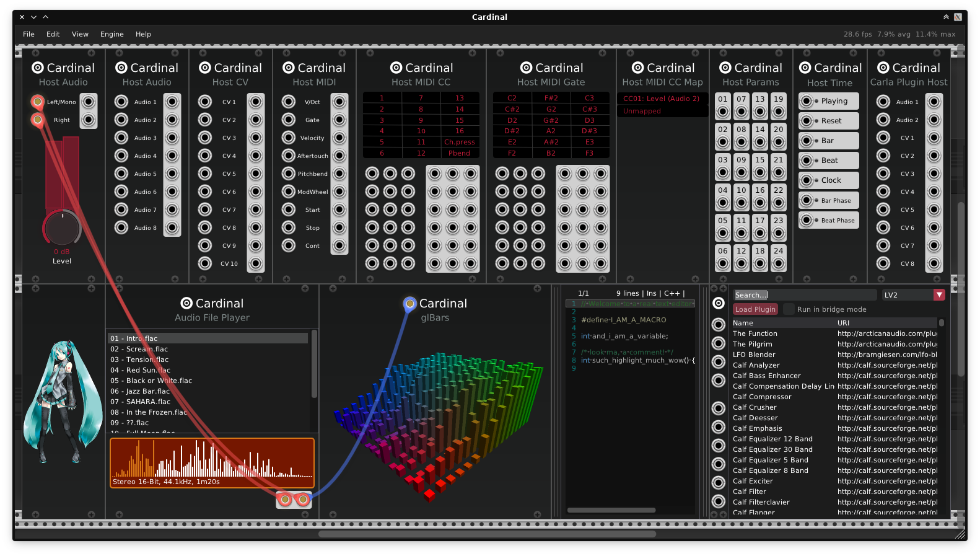Image resolution: width=980 pixels, height=556 pixels.
Task: Click the Left/Mono input jack on Host Audio
Action: tap(38, 101)
